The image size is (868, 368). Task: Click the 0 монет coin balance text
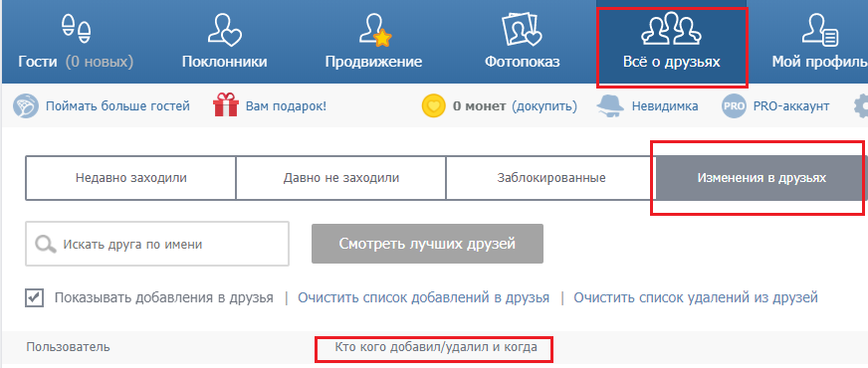pos(479,105)
